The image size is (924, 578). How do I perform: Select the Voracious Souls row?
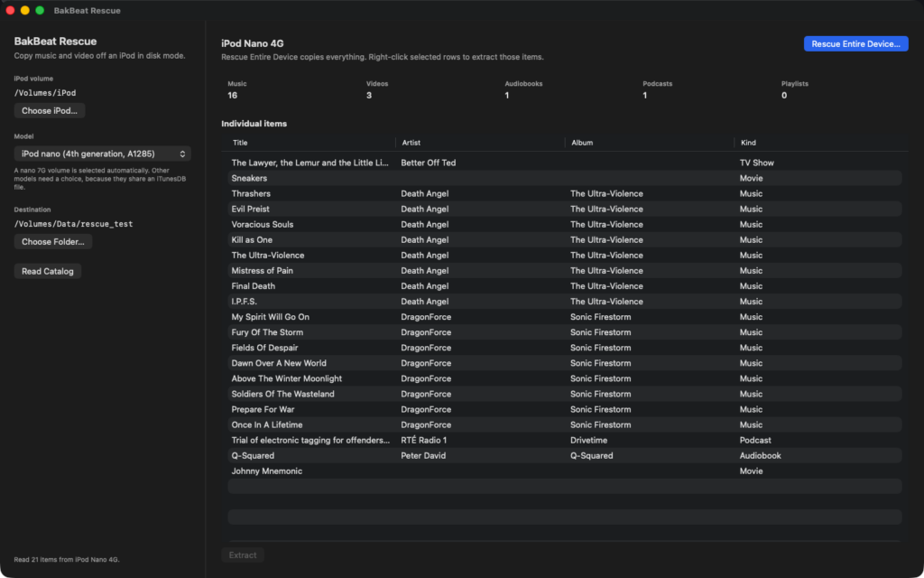coord(565,224)
